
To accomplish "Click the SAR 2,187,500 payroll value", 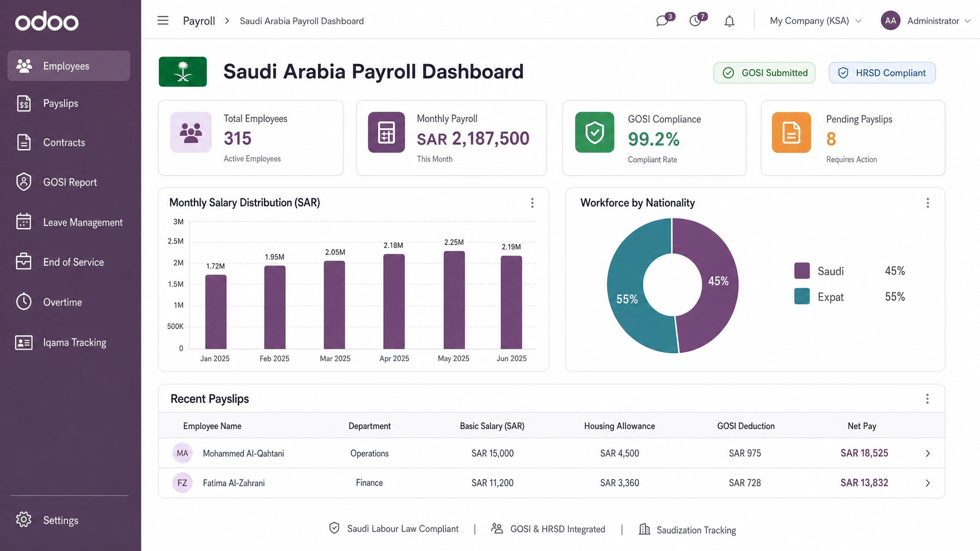I will [473, 139].
